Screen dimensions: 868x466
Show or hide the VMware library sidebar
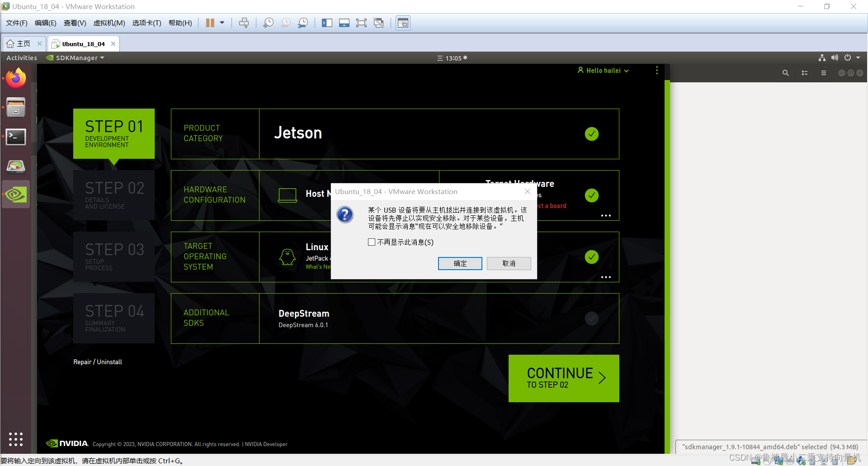327,23
